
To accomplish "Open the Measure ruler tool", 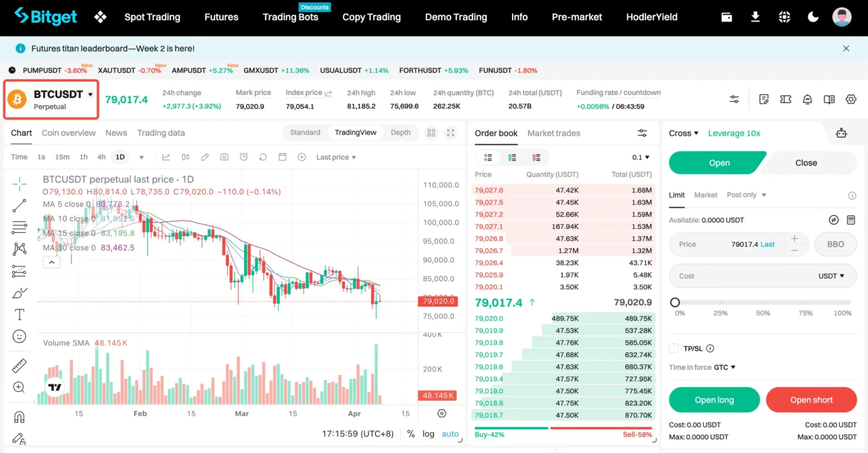I will tap(19, 365).
